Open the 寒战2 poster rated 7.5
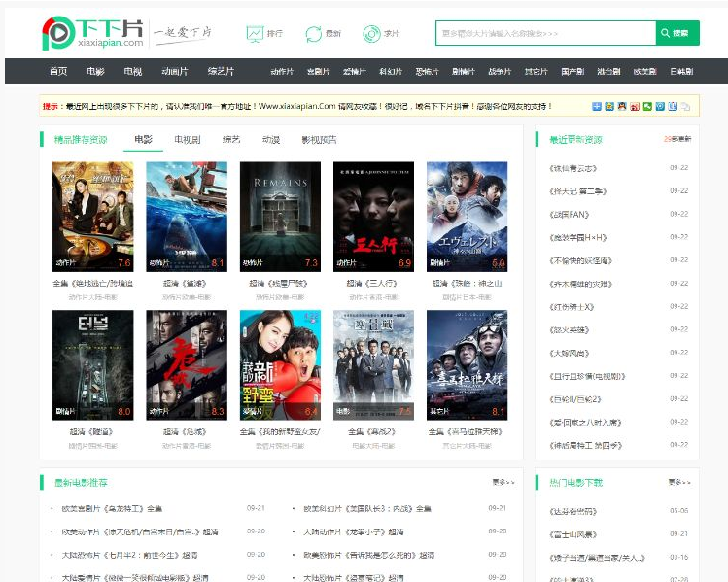This screenshot has height=582, width=728. click(374, 365)
